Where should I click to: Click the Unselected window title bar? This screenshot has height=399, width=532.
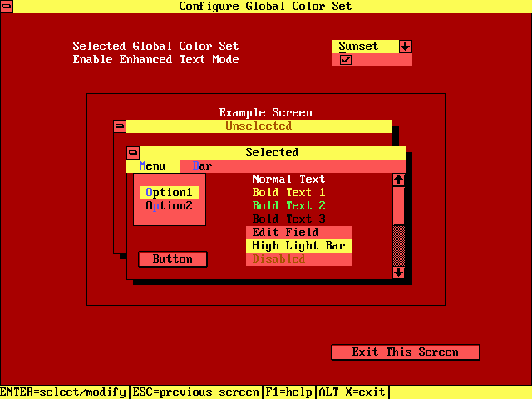tap(259, 126)
